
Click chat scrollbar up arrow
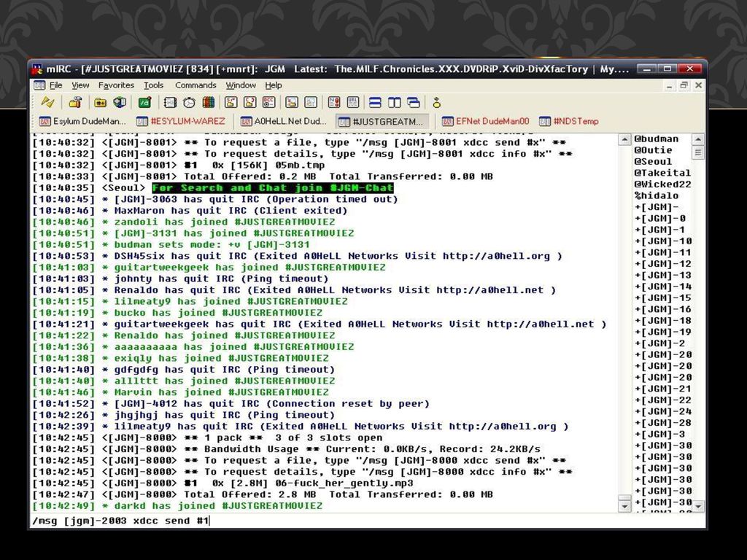click(624, 139)
